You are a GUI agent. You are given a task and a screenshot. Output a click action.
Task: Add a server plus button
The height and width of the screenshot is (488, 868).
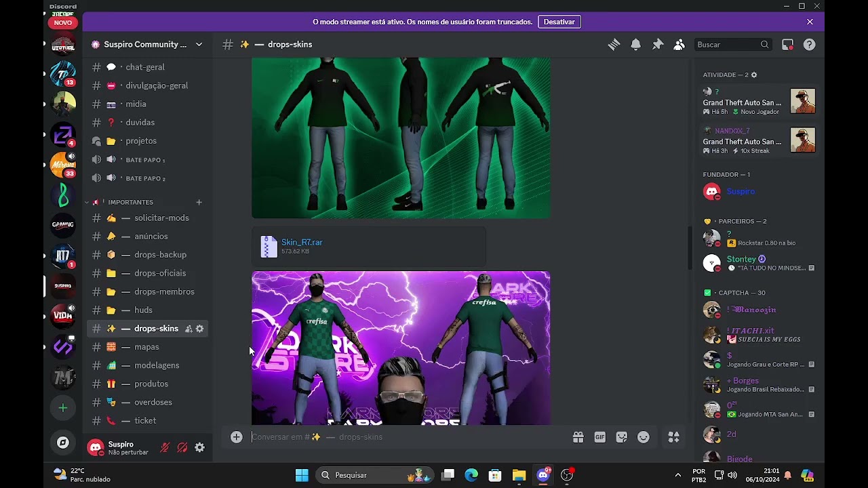coord(63,408)
